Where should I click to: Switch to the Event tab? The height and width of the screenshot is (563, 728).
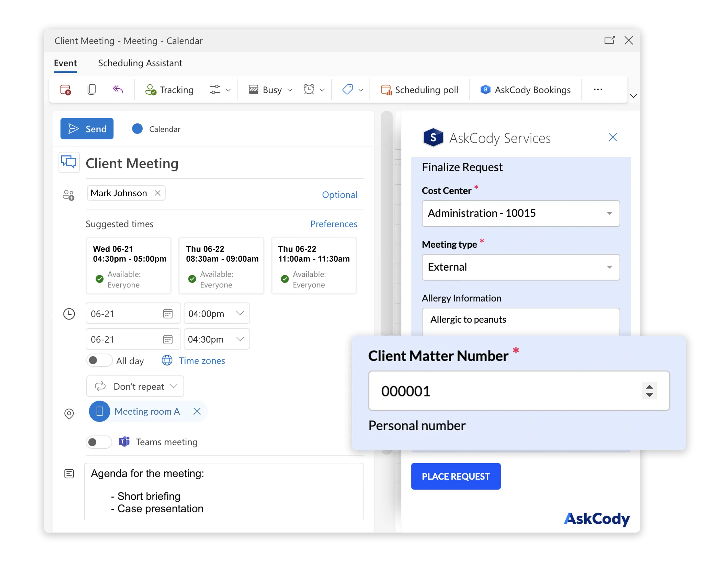tap(65, 63)
